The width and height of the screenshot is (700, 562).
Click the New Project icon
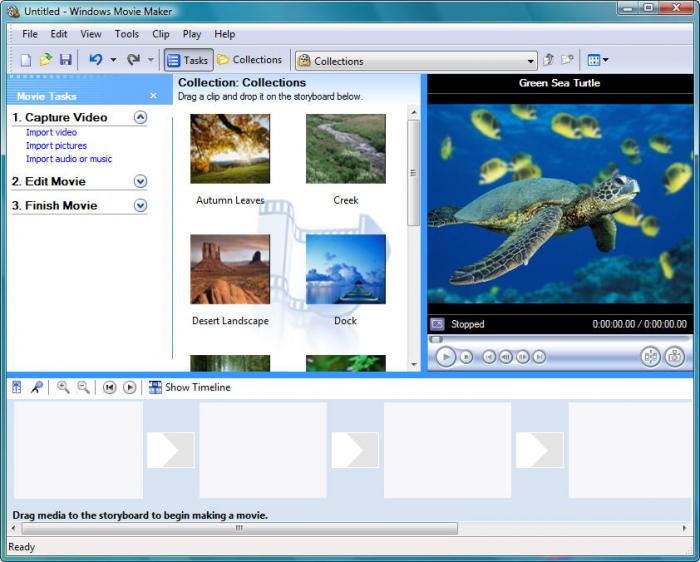pos(26,60)
